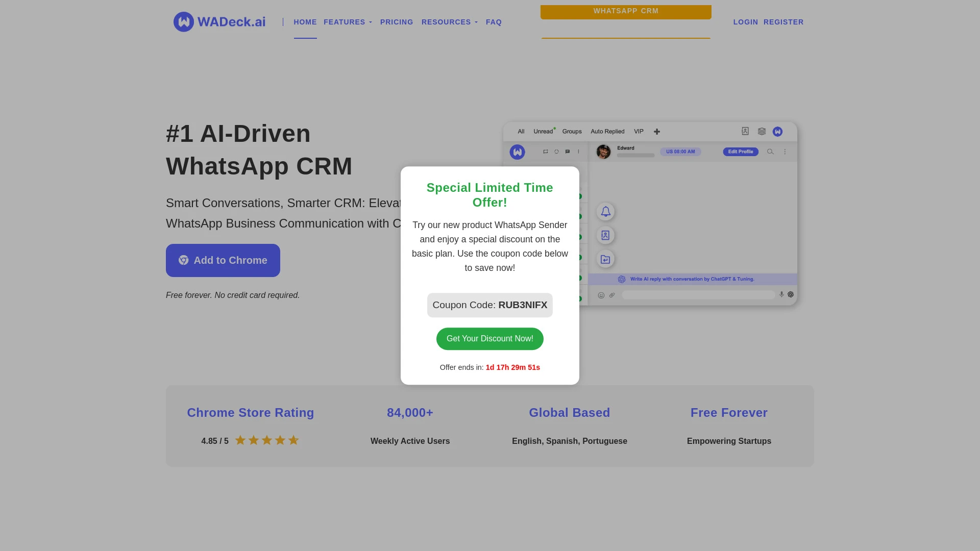
Task: Click the coupon code input field
Action: (x=489, y=305)
